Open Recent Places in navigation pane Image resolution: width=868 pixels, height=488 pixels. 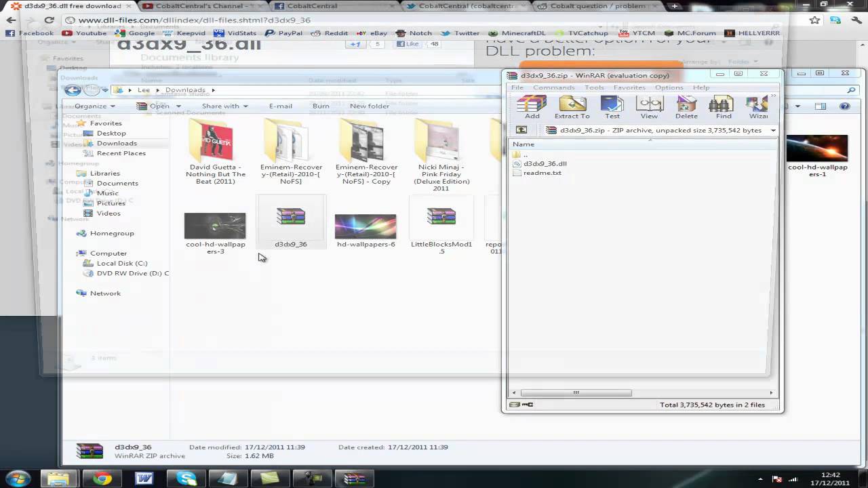coord(121,153)
